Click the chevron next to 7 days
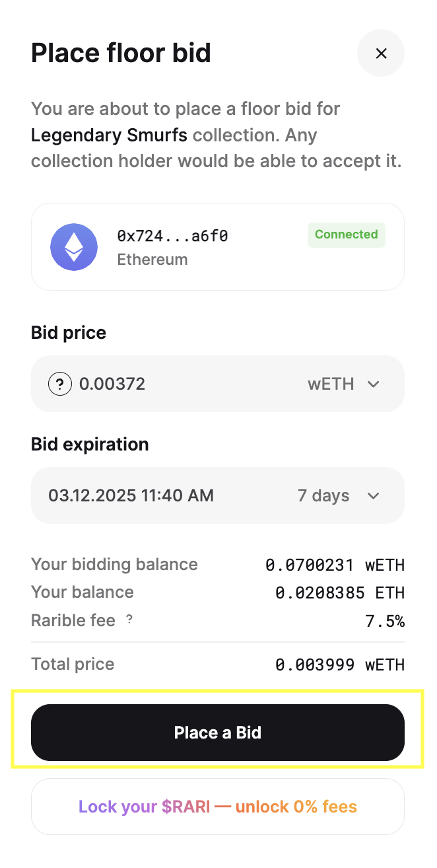The height and width of the screenshot is (868, 437). tap(374, 496)
